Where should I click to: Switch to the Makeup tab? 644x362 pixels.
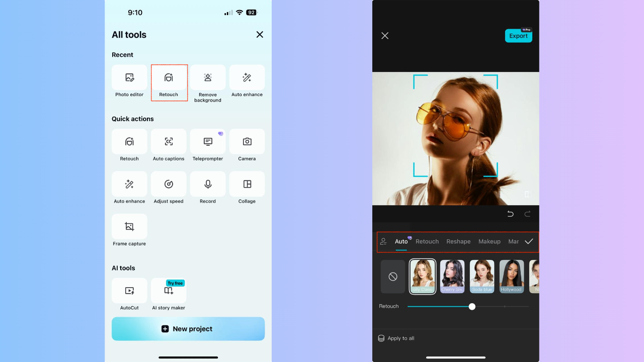(x=490, y=241)
